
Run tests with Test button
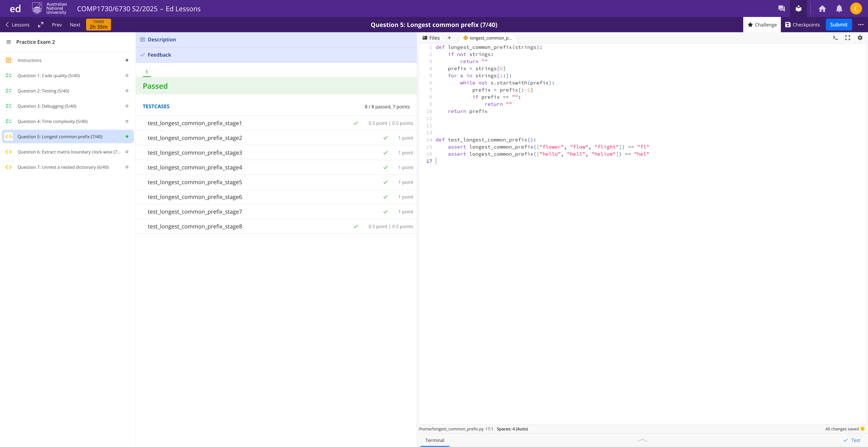[x=852, y=440]
